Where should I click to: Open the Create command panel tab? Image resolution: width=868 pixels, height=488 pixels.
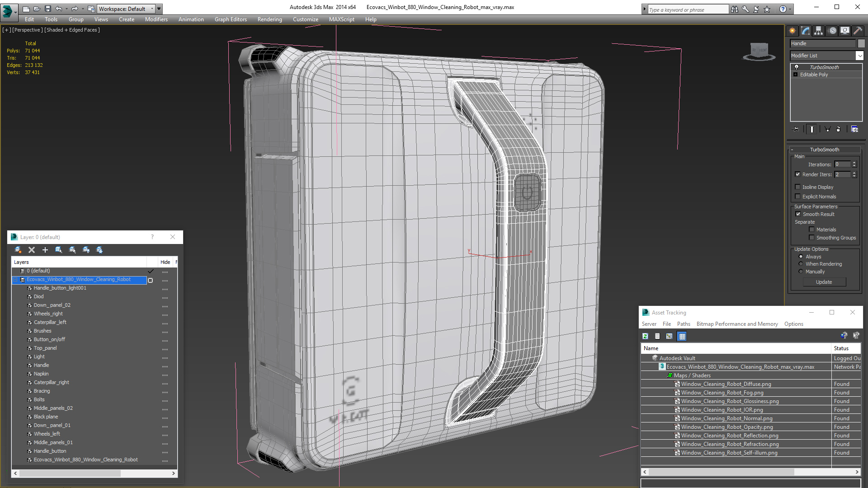[792, 31]
